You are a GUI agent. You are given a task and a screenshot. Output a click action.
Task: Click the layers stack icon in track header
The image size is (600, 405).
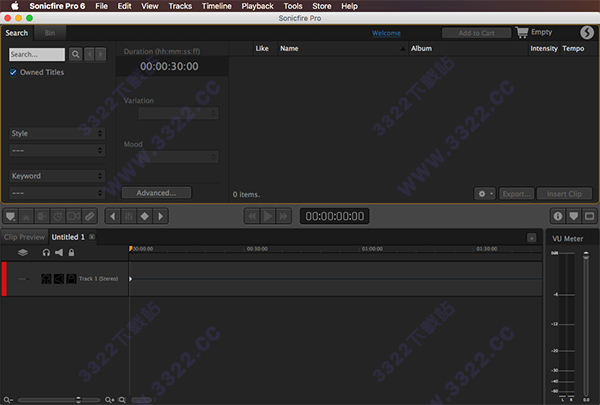click(x=23, y=253)
